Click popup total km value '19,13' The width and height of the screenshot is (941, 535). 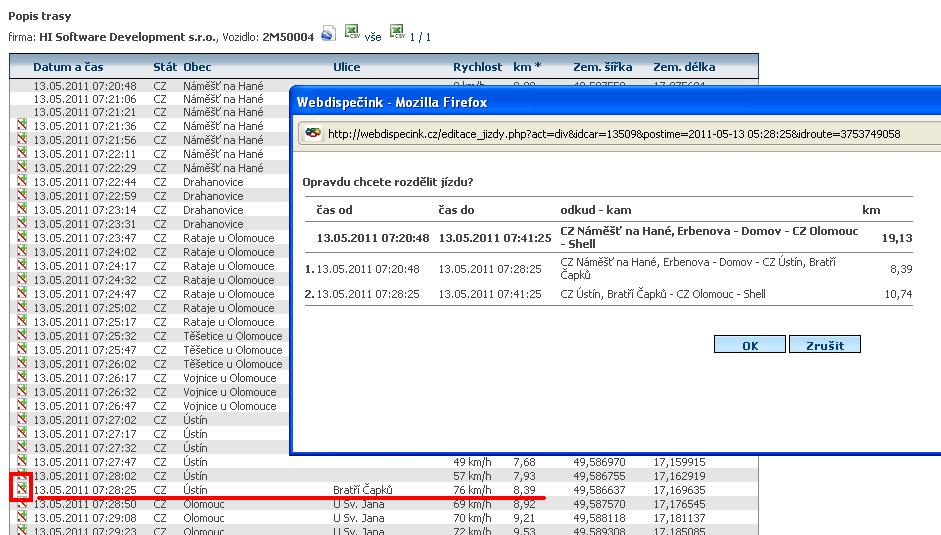897,238
